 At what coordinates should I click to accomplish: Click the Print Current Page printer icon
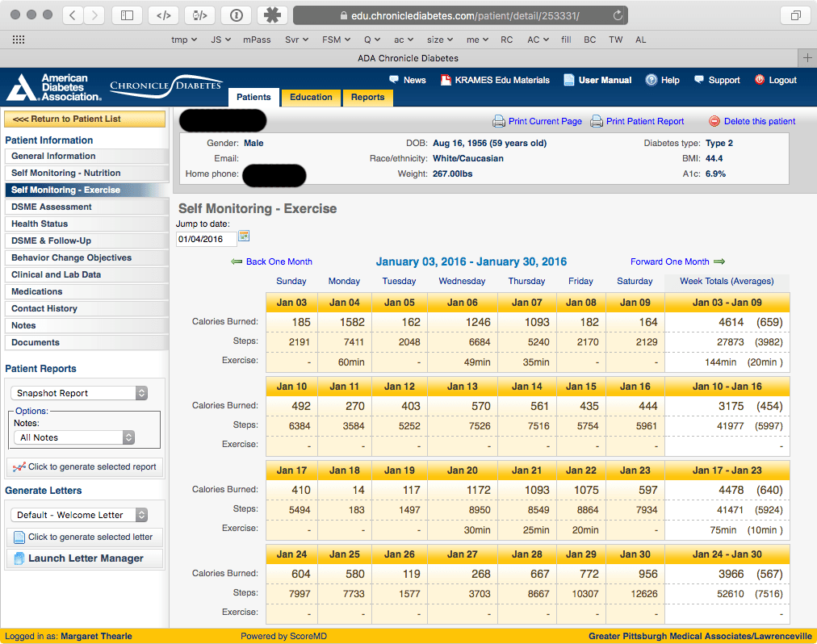click(x=499, y=121)
